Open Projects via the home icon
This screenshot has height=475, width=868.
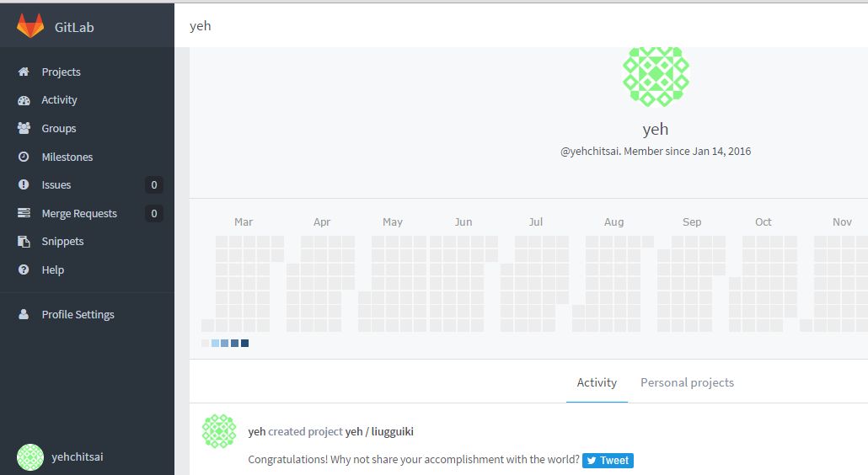click(24, 72)
